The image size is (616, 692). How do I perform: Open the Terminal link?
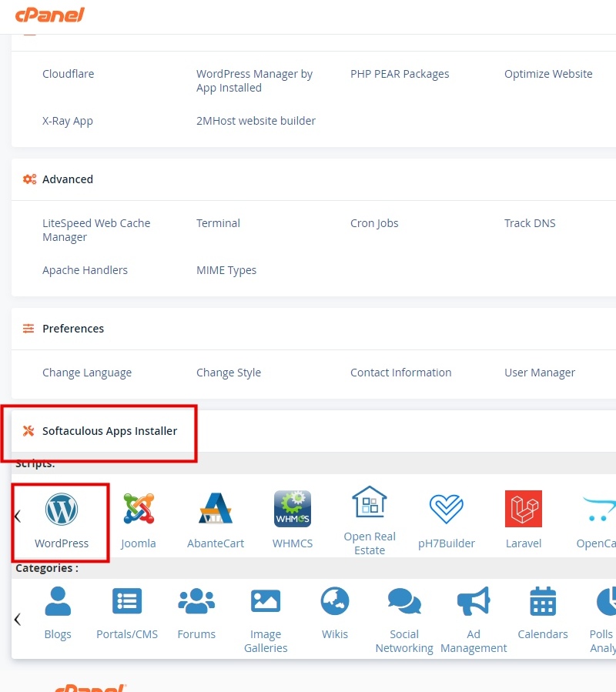coord(218,223)
